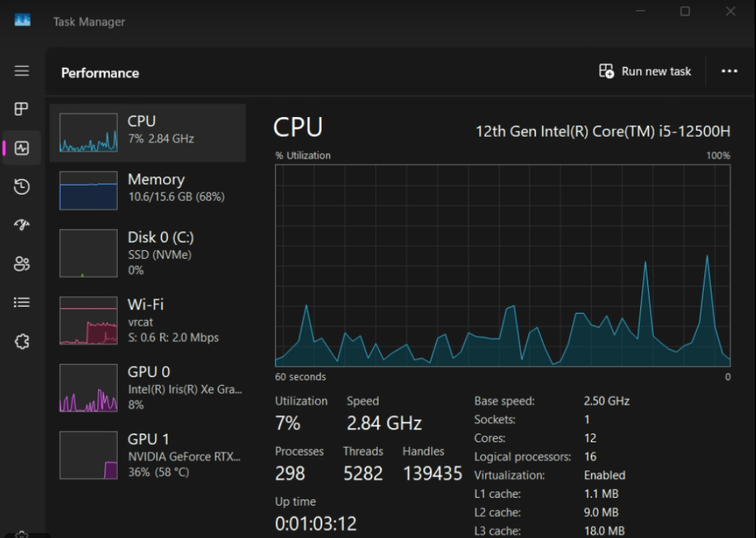Click the Wi-Fi mini graph thumbnail
Image resolution: width=756 pixels, height=538 pixels.
coord(88,321)
